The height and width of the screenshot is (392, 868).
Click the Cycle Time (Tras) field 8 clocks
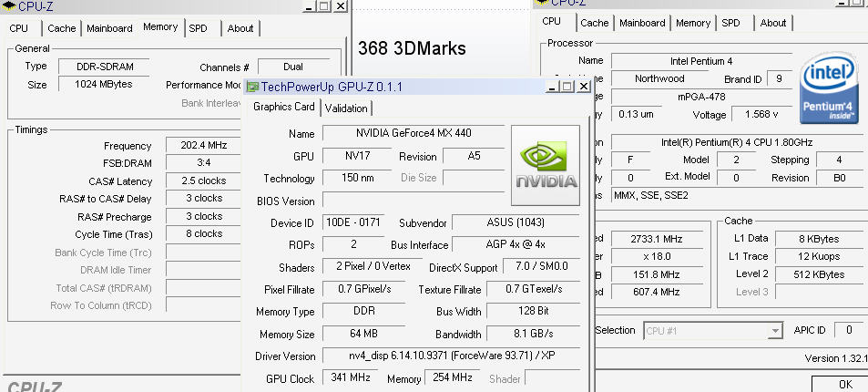(x=204, y=233)
